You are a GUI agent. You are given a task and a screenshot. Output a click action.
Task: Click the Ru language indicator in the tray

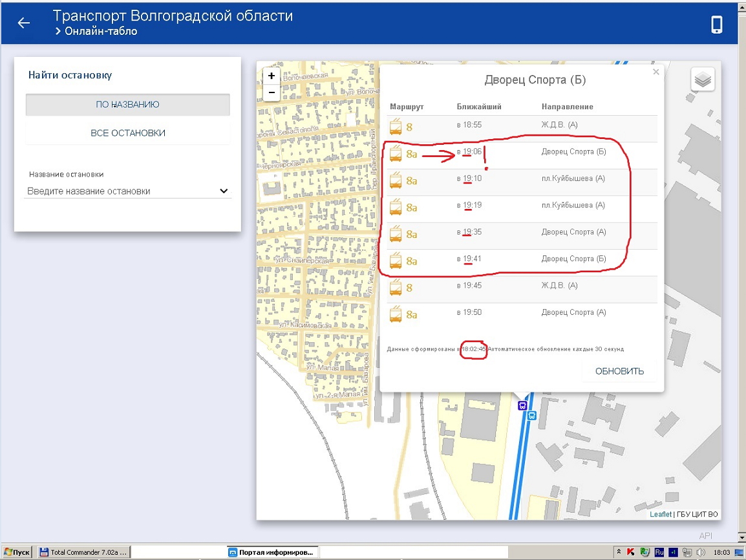[x=659, y=552]
